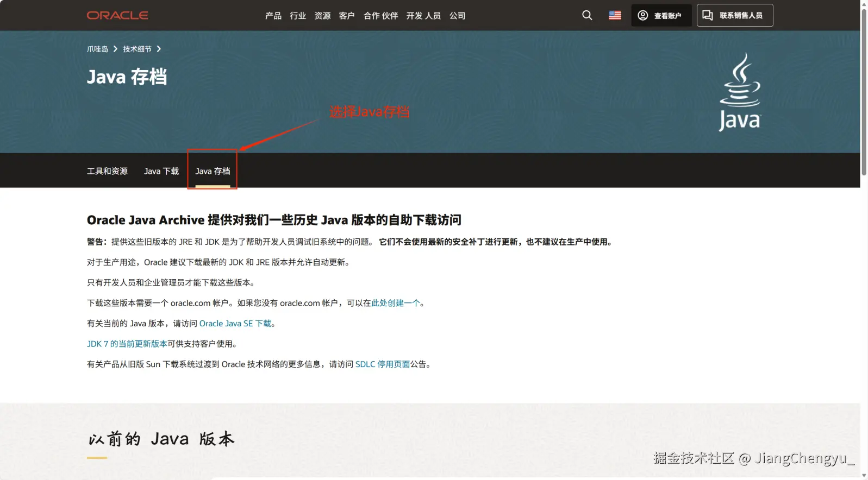This screenshot has width=868, height=480.
Task: Go to the 技术细节 breadcrumb link
Action: coord(137,49)
